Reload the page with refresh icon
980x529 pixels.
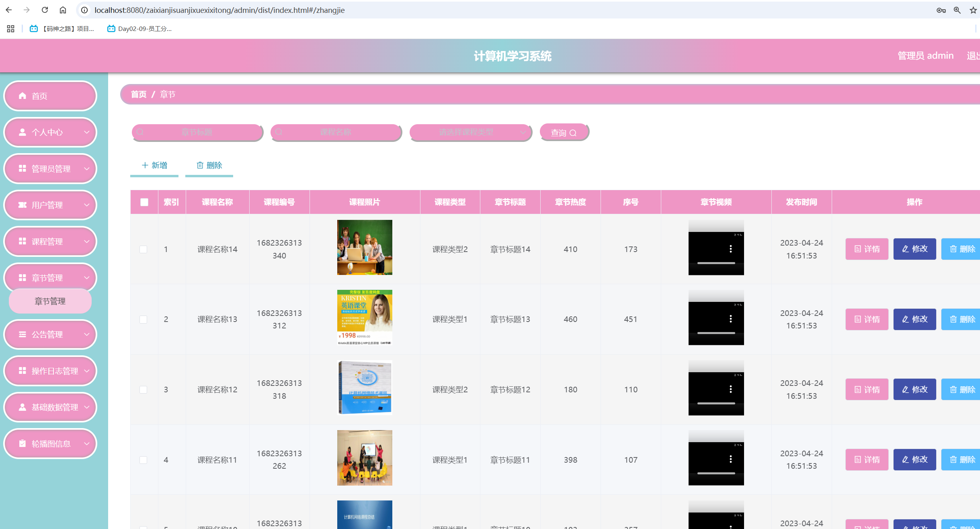tap(45, 10)
